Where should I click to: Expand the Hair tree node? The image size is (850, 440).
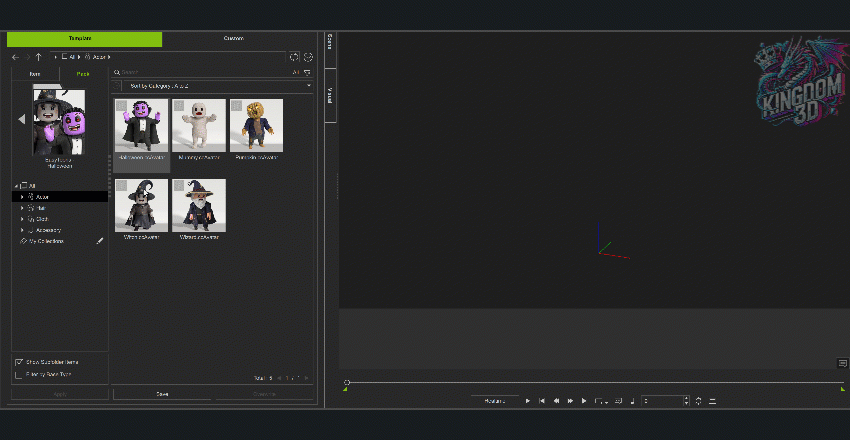click(22, 208)
